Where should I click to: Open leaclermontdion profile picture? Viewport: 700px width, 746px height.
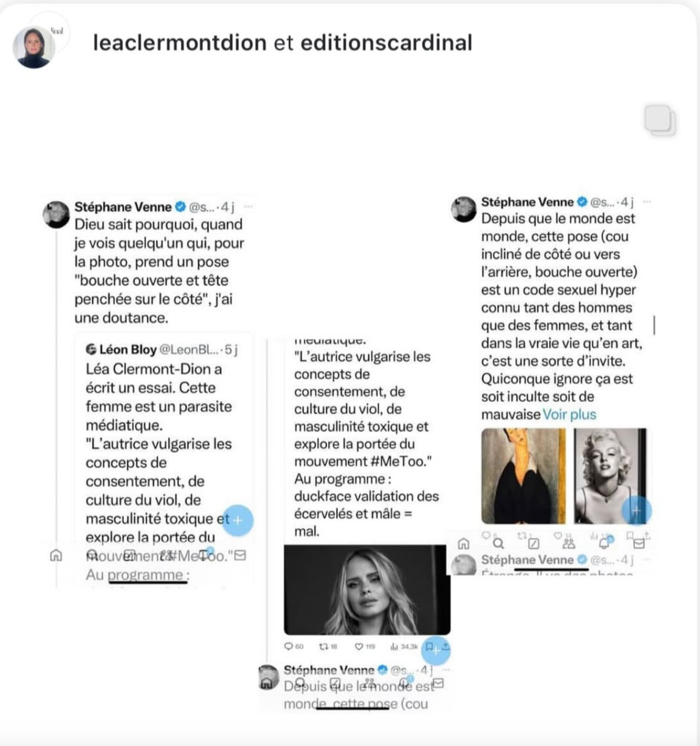tap(33, 47)
